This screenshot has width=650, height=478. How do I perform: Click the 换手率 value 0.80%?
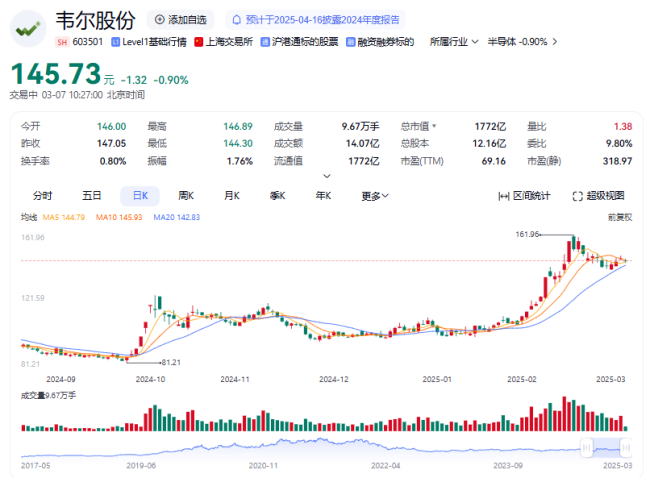pos(113,161)
